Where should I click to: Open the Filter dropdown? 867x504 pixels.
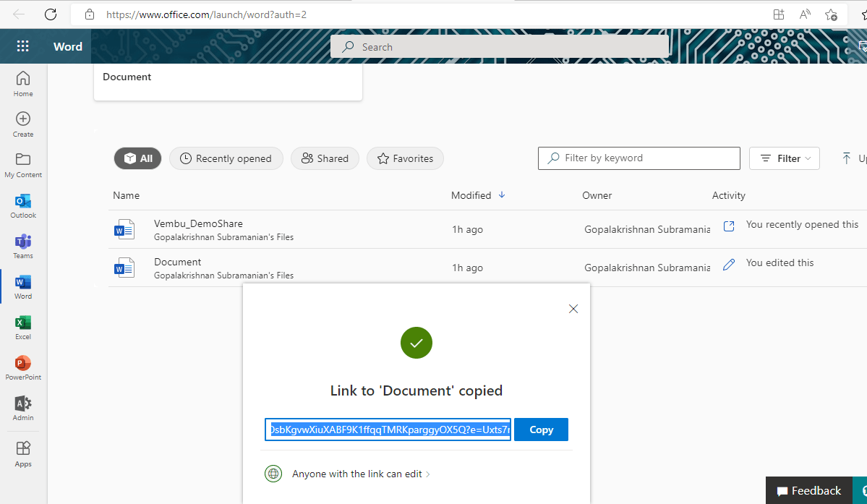[785, 158]
